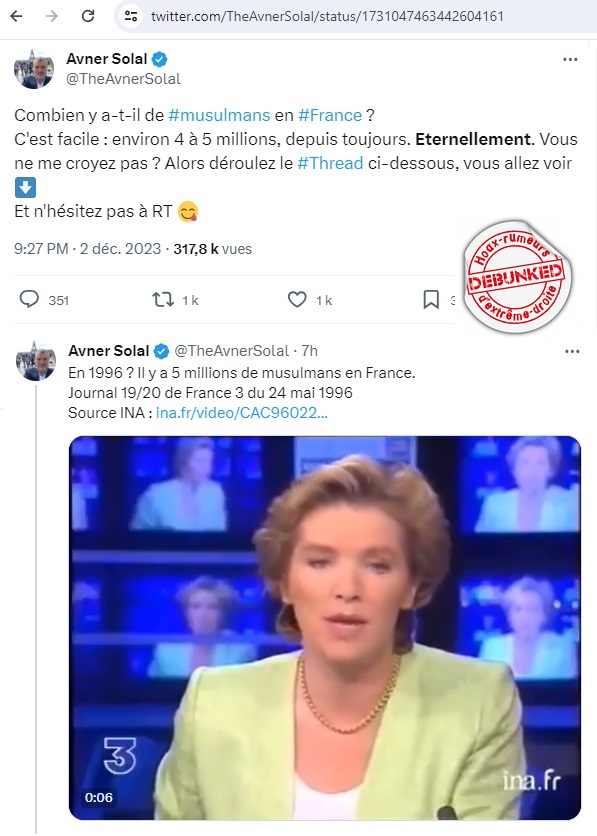The height and width of the screenshot is (836, 597).
Task: Play the France 3 news video
Action: (325, 628)
